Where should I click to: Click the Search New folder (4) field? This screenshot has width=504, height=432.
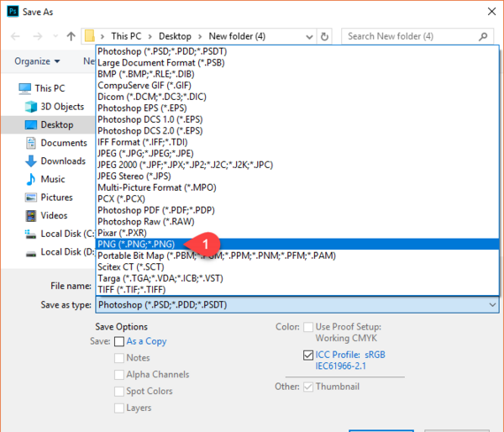tap(417, 36)
